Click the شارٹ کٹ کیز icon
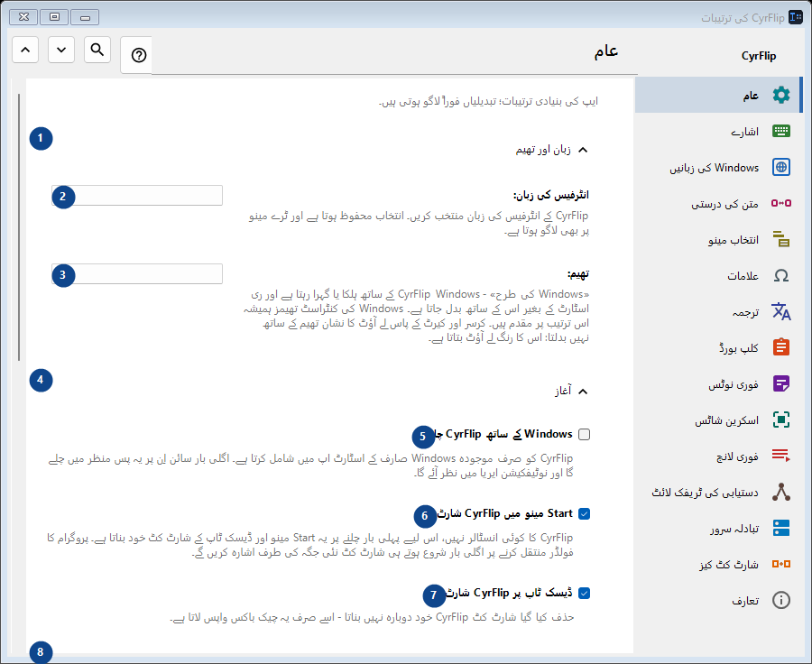This screenshot has width=812, height=664. [781, 564]
